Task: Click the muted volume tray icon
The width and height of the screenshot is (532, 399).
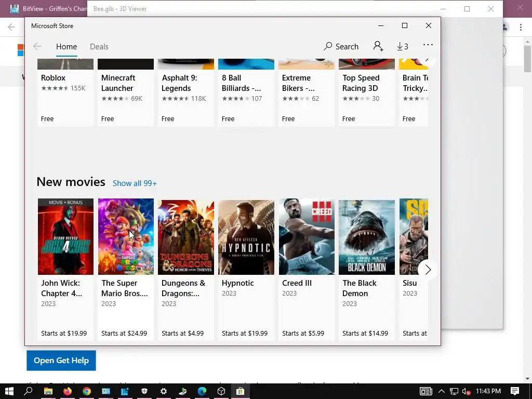Action: point(467,391)
